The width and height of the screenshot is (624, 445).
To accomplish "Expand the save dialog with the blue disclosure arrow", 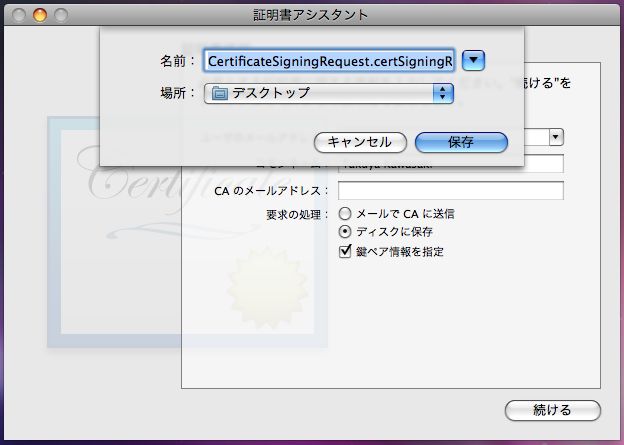I will pyautogui.click(x=473, y=61).
